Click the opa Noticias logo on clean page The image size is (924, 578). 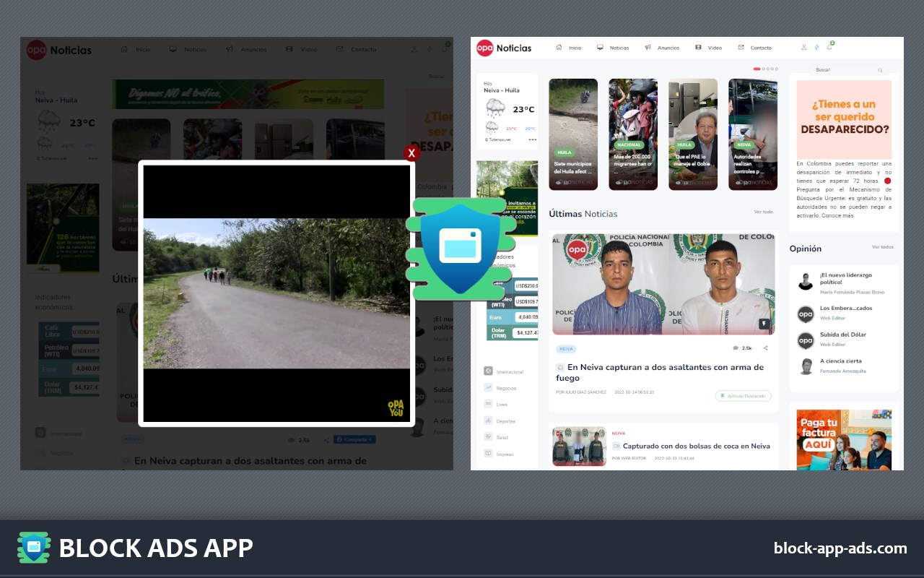504,48
